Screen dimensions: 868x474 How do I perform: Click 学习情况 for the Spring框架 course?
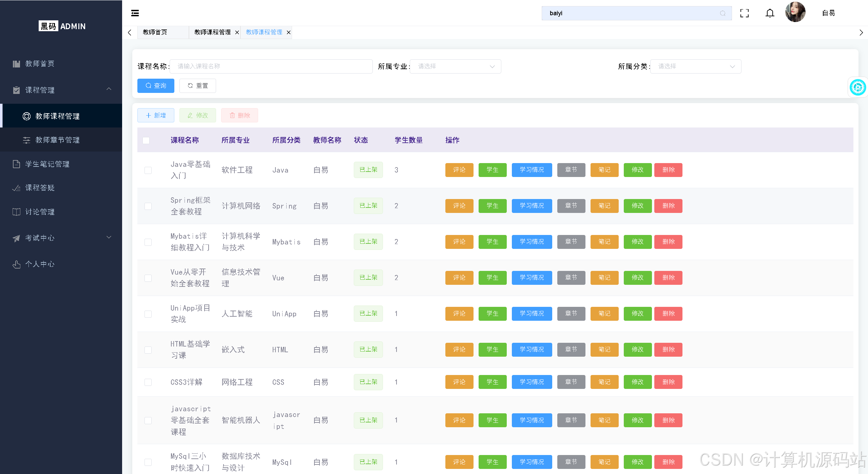click(x=532, y=206)
